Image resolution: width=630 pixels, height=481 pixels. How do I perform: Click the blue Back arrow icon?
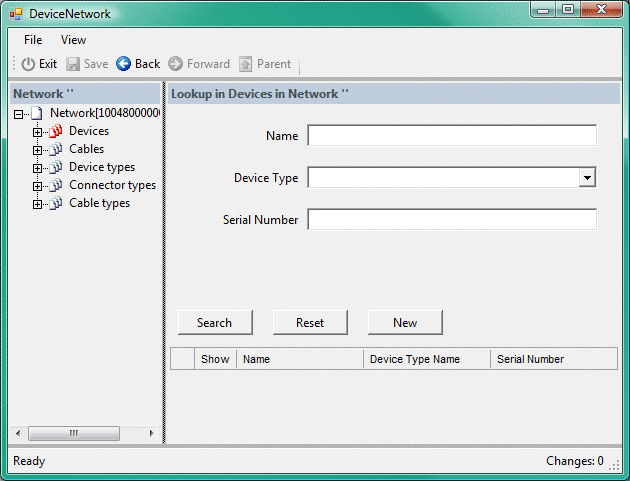[123, 63]
